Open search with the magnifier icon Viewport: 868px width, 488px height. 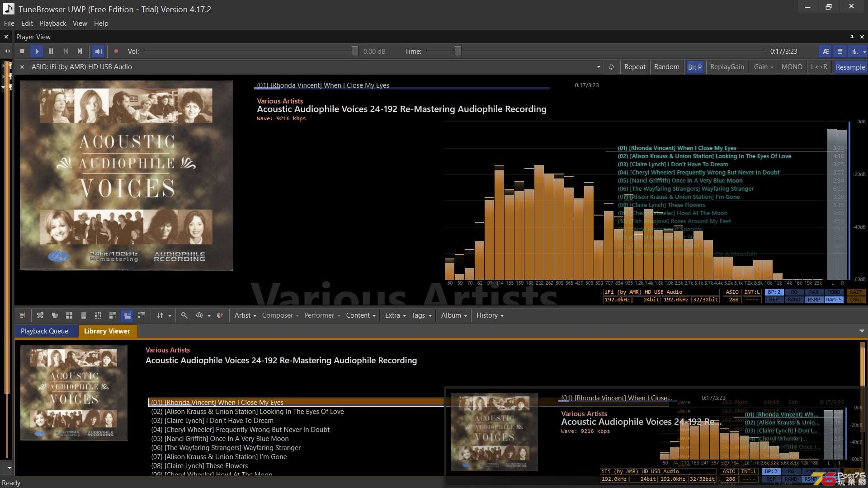tap(184, 315)
